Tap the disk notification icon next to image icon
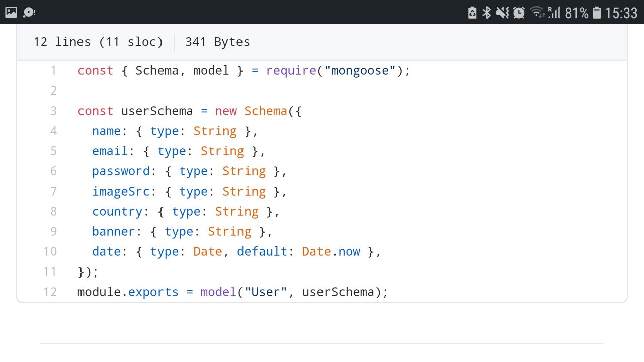The image size is (644, 362). [29, 12]
